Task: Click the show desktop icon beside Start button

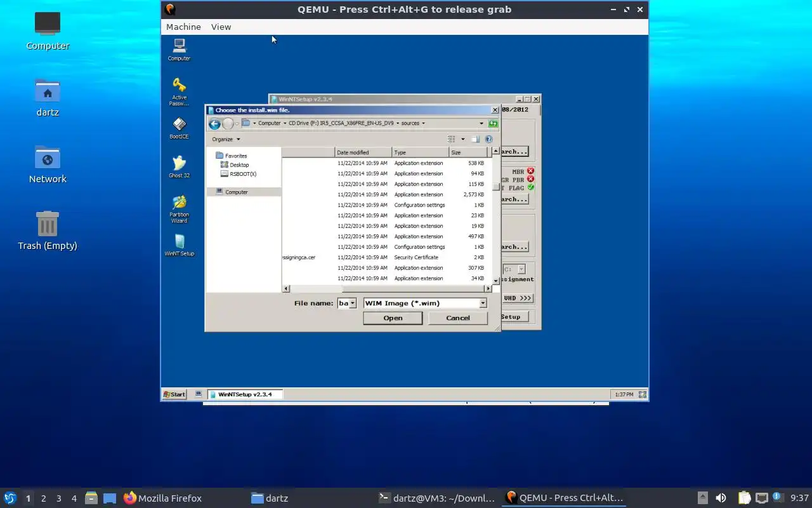Action: coord(199,394)
